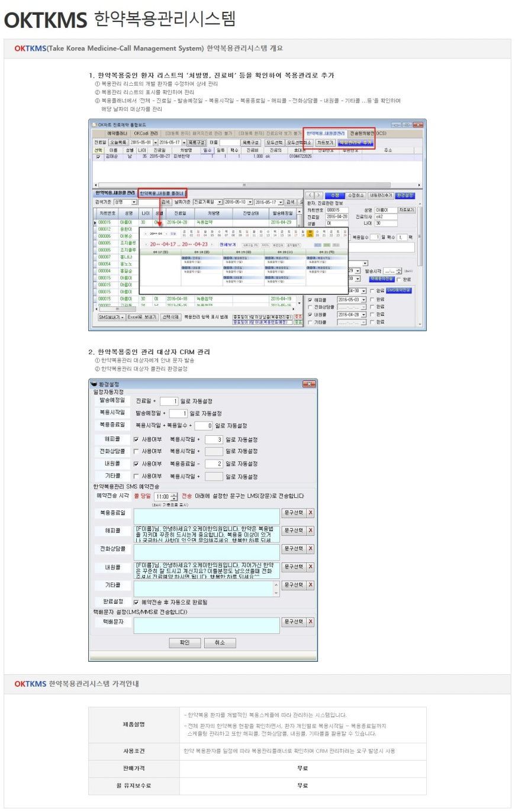515x812 pixels.
Task: Open 한약복용.내원콜 플래너 sub-tab
Action: [162, 193]
